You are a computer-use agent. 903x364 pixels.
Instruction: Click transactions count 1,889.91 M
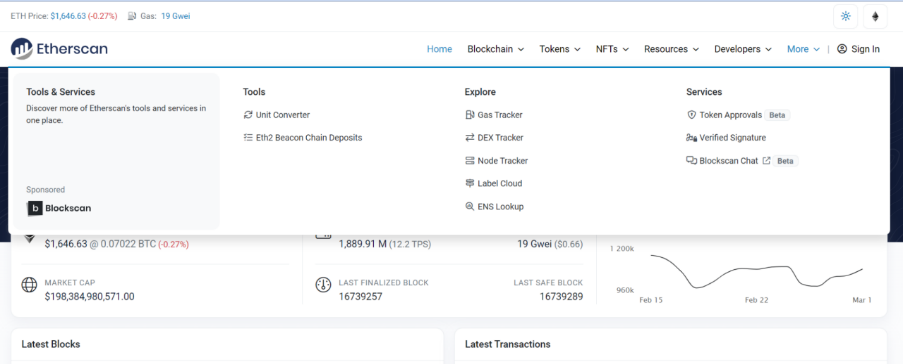362,244
